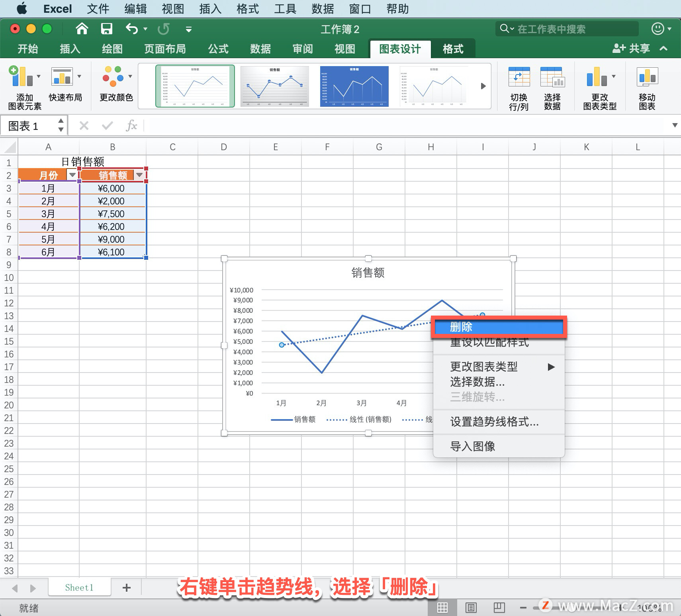Undo the last action
The image size is (681, 616).
pos(131,29)
